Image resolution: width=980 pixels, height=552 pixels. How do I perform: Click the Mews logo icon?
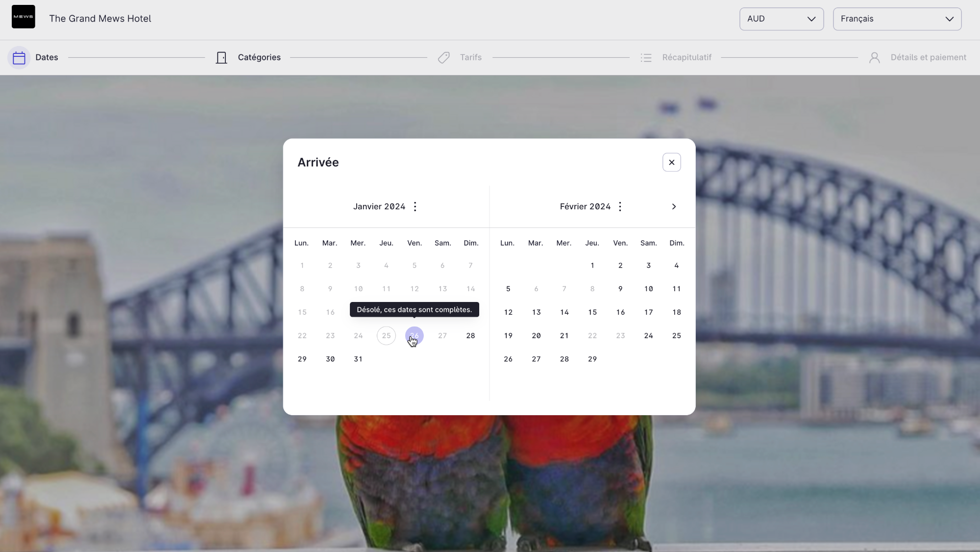click(24, 17)
